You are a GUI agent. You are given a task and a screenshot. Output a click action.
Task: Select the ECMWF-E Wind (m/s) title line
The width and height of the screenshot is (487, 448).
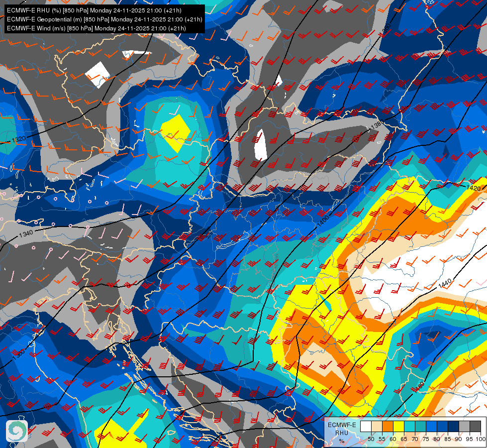(97, 28)
